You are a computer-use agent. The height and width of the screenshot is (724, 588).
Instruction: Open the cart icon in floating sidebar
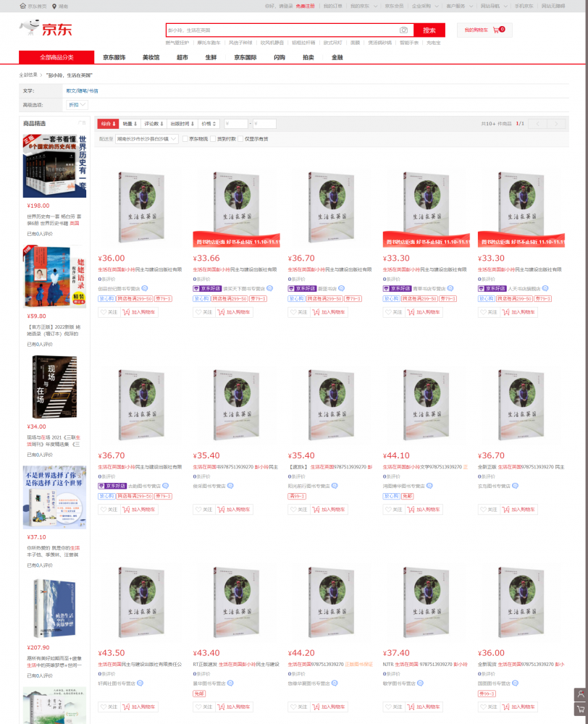coord(581,709)
